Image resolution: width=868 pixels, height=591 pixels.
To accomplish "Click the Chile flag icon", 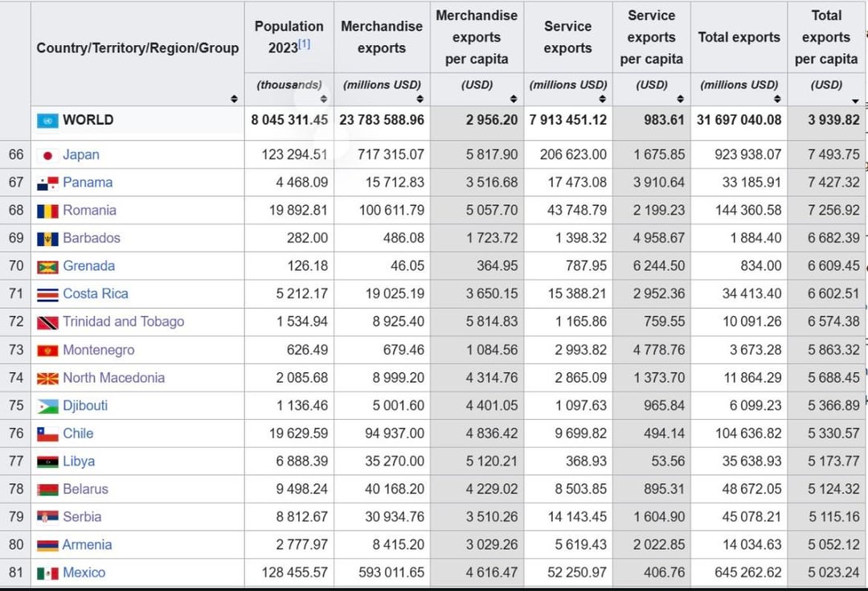I will click(x=47, y=434).
